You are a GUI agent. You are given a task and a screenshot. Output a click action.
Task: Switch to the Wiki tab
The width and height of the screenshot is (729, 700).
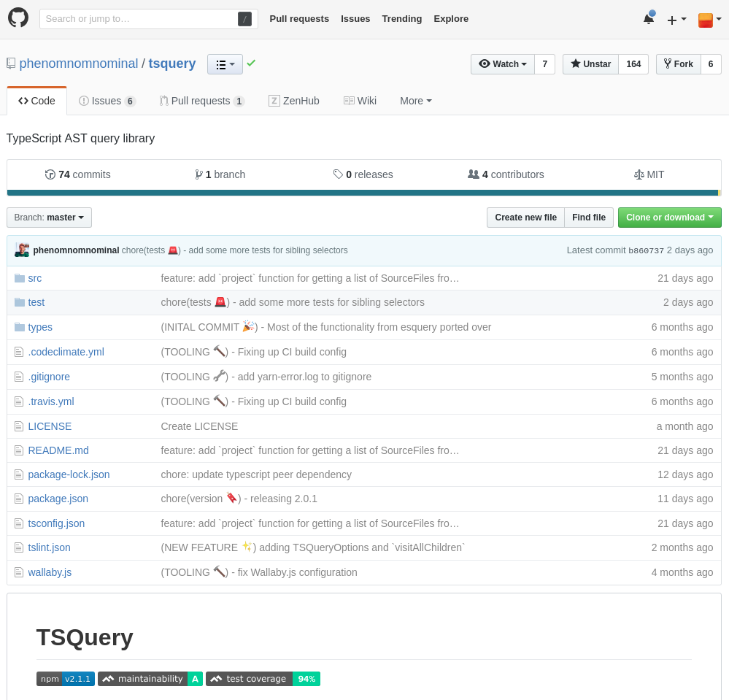coord(360,101)
